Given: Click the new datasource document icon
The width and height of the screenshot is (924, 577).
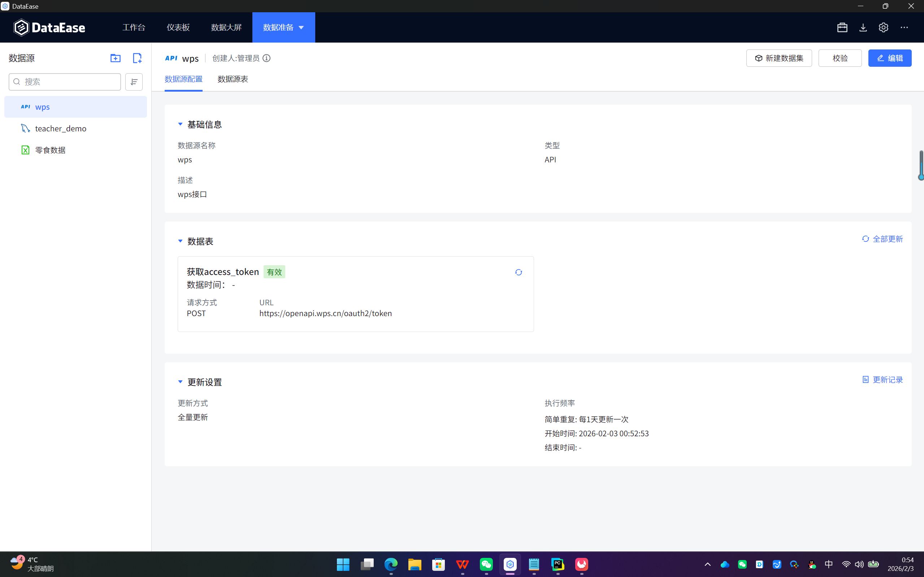Looking at the screenshot, I should pyautogui.click(x=137, y=58).
